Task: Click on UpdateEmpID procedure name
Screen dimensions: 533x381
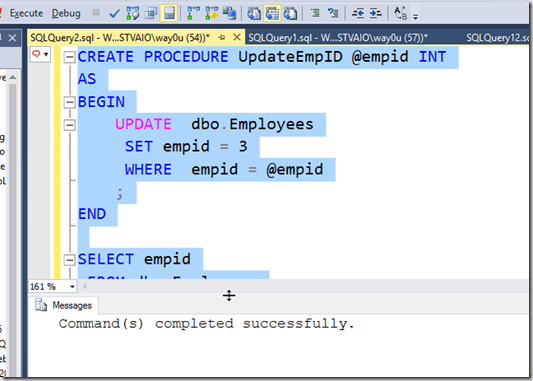Action: (x=290, y=56)
